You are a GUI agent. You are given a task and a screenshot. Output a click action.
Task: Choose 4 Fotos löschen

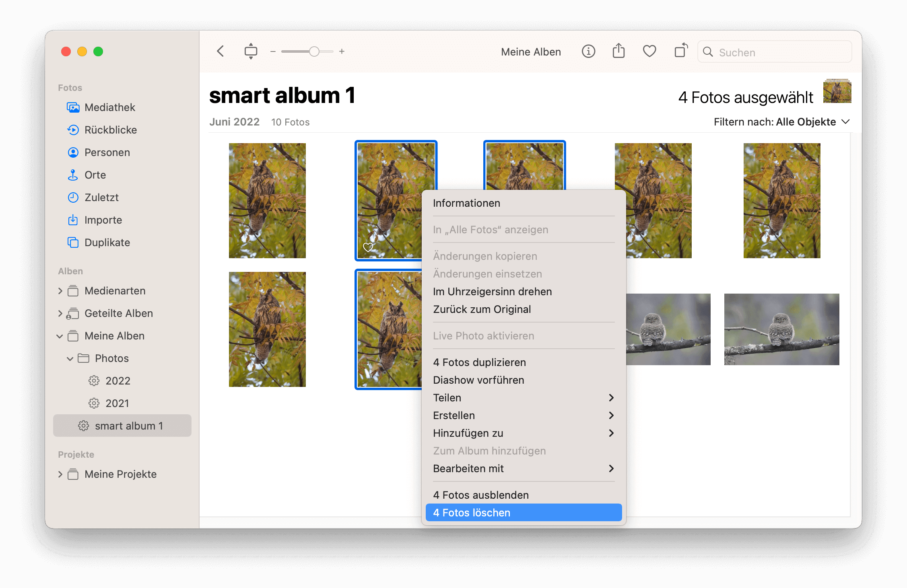tap(524, 513)
